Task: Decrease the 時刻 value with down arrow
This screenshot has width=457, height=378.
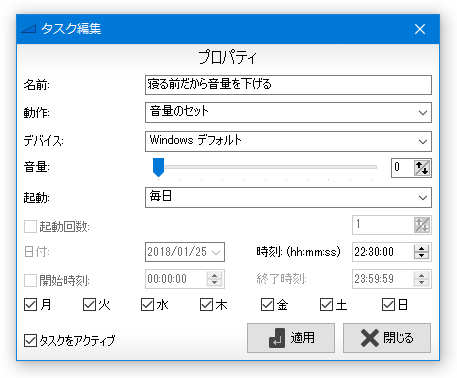Action: 421,256
